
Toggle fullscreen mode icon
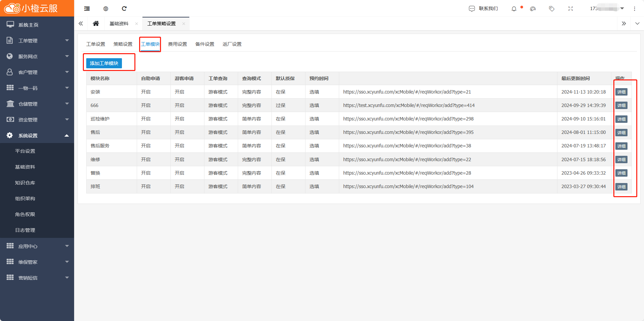click(x=571, y=9)
